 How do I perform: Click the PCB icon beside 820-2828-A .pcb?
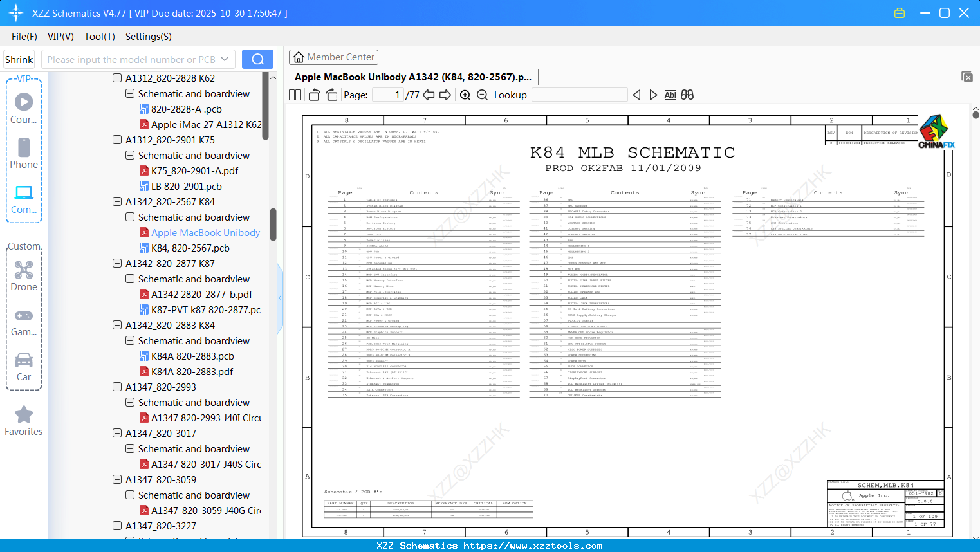pos(144,109)
